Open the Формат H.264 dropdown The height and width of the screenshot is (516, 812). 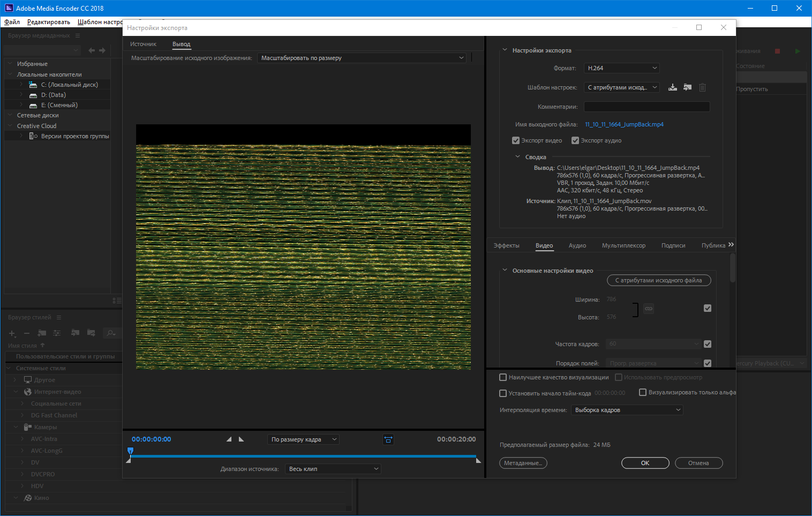(x=621, y=68)
